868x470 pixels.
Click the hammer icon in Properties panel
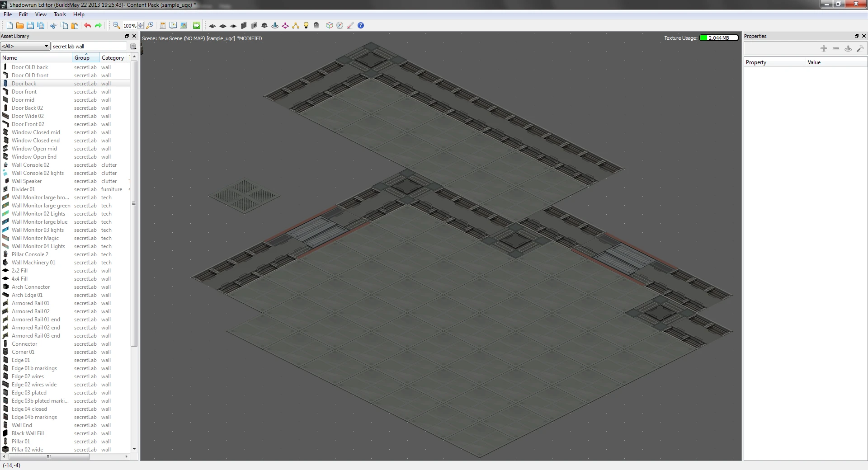coord(860,48)
